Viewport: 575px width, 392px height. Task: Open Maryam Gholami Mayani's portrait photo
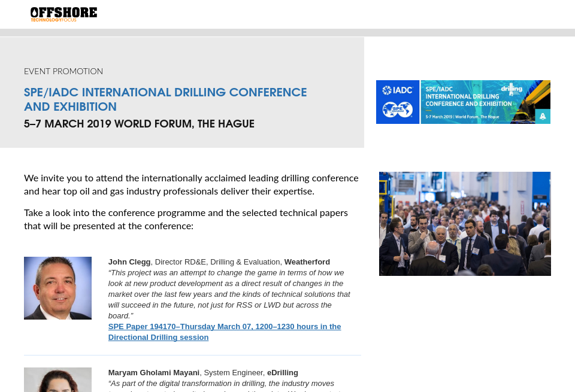tap(57, 379)
